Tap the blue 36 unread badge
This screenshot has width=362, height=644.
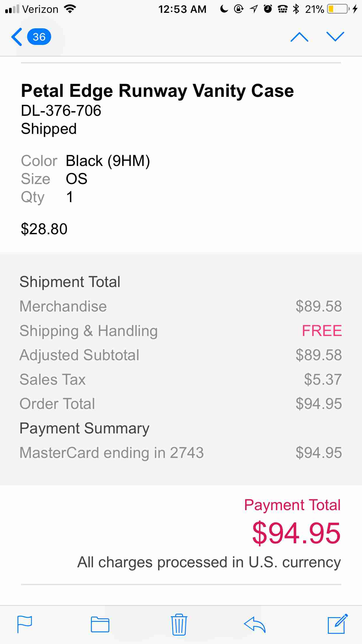point(39,37)
